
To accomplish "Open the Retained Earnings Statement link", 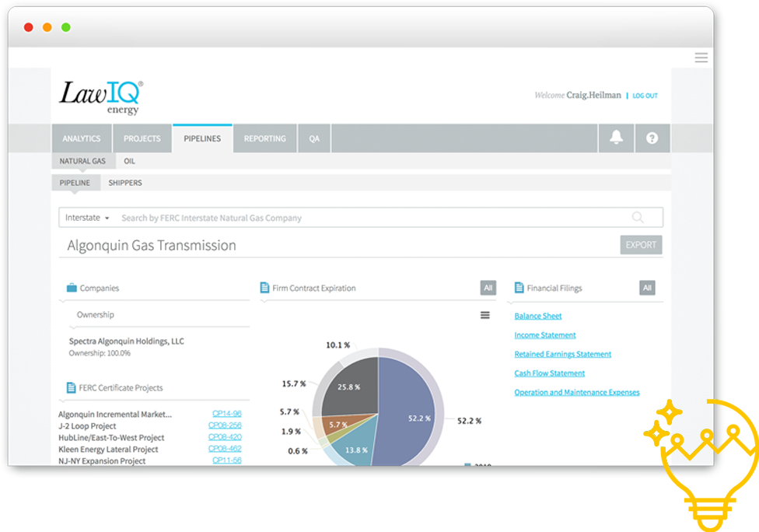I will click(562, 354).
